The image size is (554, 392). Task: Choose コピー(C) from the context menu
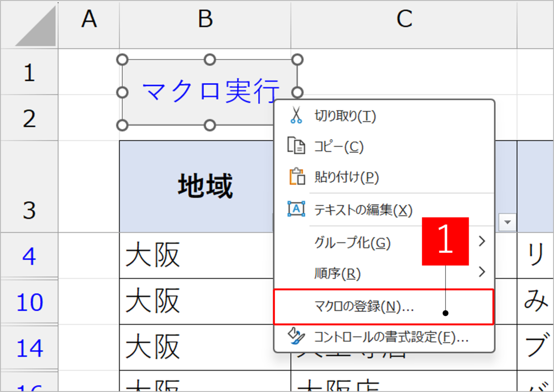pyautogui.click(x=384, y=146)
